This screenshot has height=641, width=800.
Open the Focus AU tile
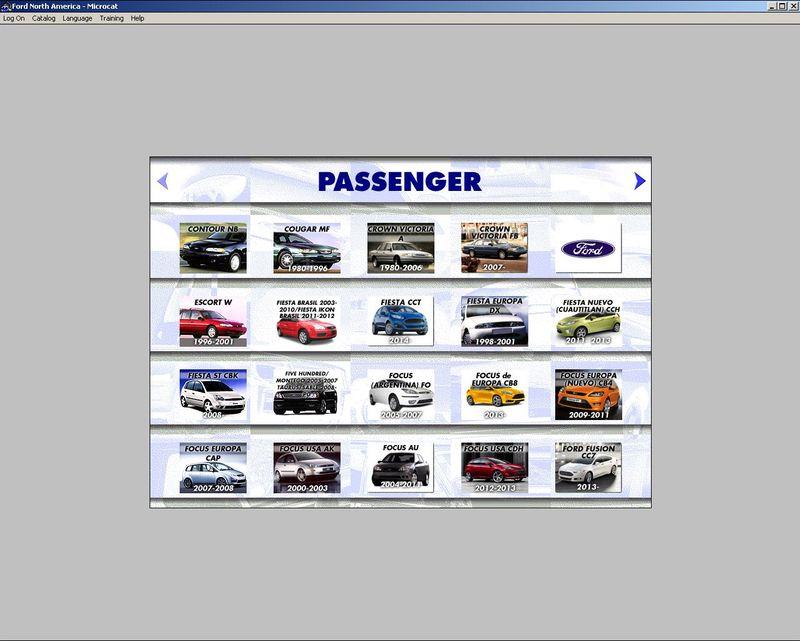click(x=401, y=467)
